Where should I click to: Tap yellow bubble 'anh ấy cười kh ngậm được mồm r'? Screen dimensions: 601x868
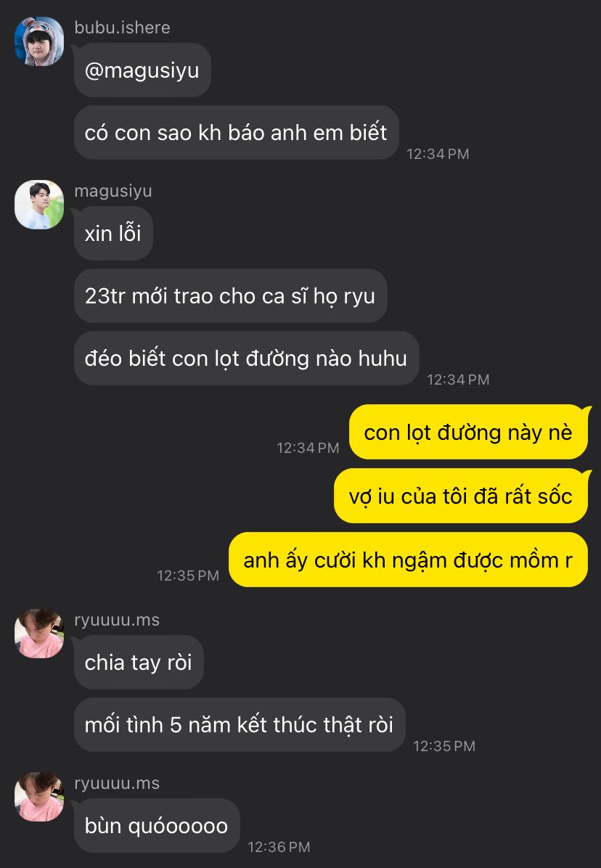409,560
